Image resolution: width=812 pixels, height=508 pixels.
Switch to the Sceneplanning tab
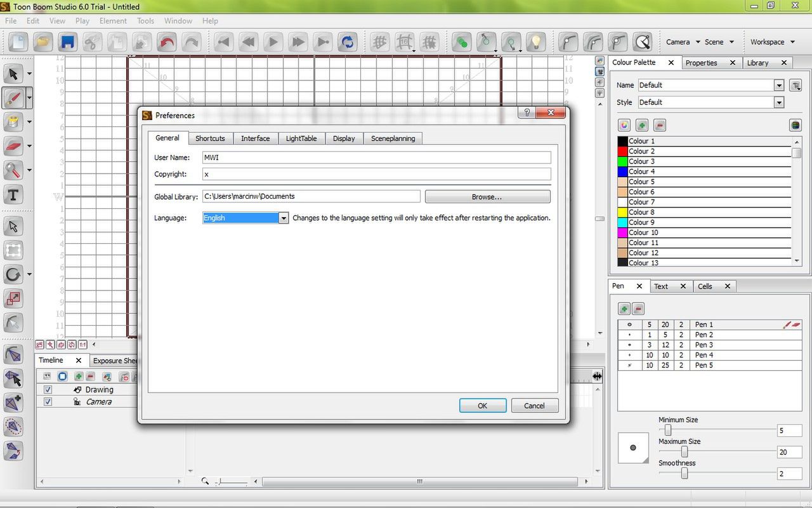[393, 138]
